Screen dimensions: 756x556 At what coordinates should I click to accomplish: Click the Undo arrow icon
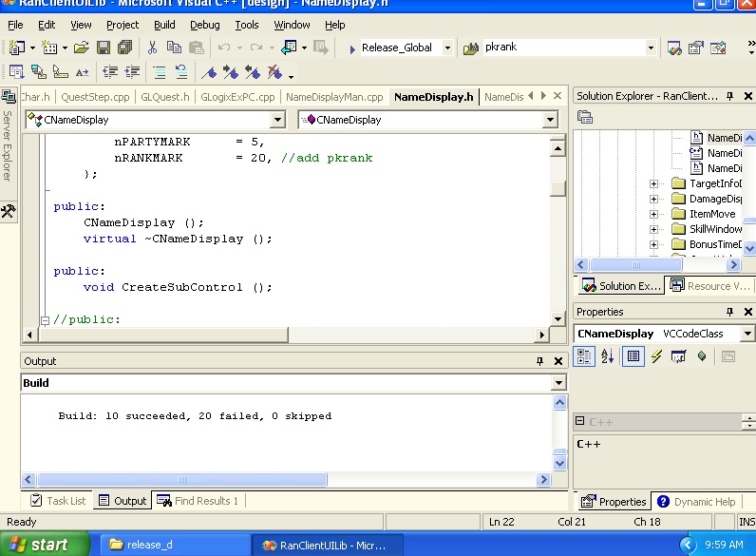(x=224, y=48)
